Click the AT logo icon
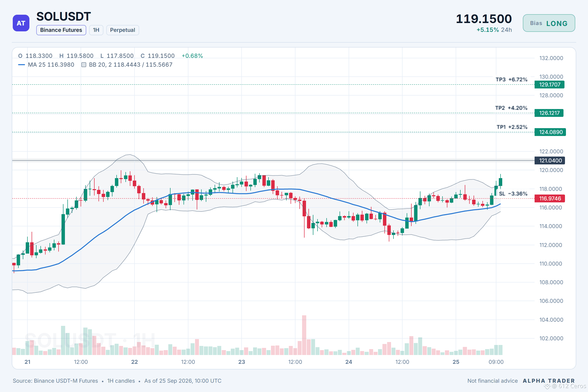 pyautogui.click(x=21, y=23)
